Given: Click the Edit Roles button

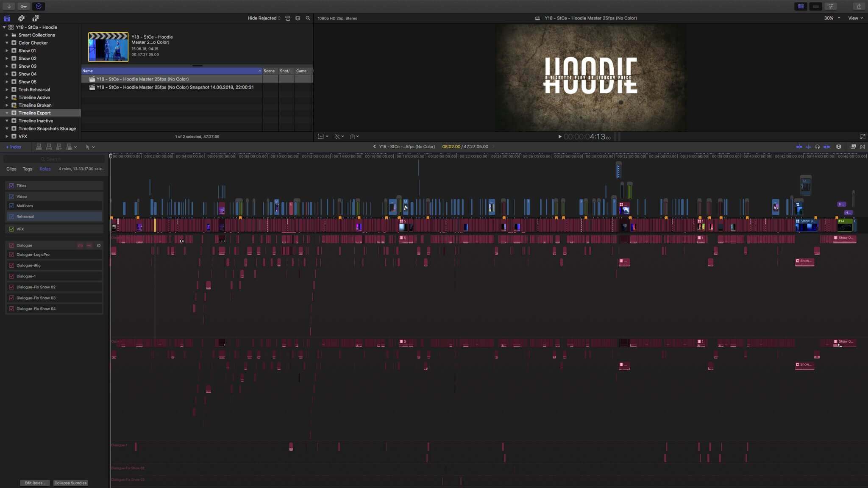Looking at the screenshot, I should (x=35, y=483).
